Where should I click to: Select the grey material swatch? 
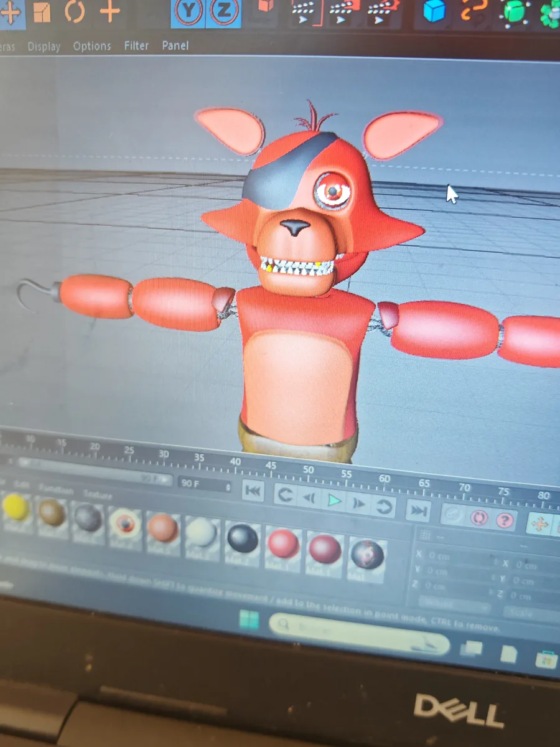point(88,518)
